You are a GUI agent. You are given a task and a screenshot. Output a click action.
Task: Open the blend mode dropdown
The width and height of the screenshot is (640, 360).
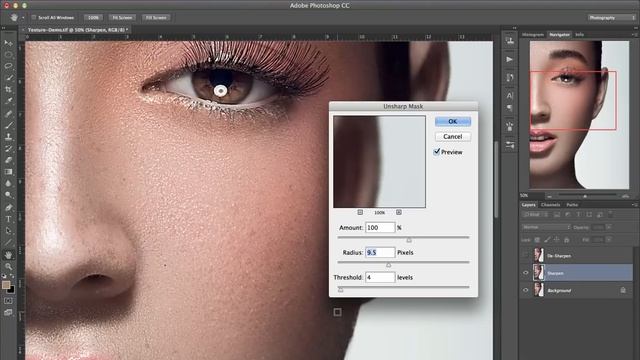click(x=546, y=227)
